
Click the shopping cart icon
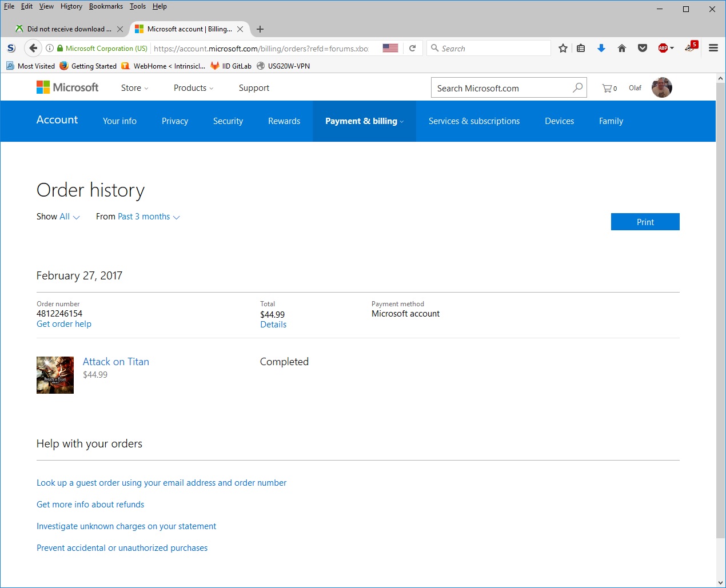608,87
